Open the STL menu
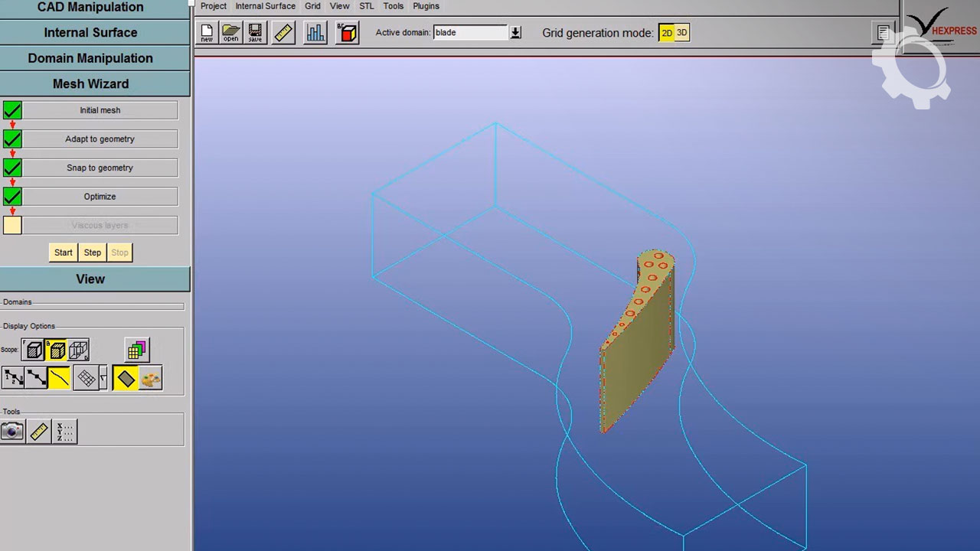Viewport: 980px width, 551px height. pos(367,6)
